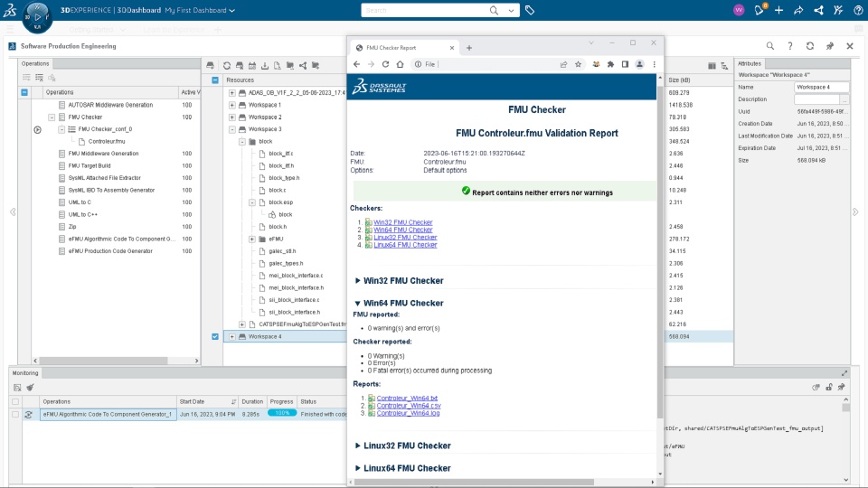868x488 pixels.
Task: Click the 100% progress bar in Monitoring
Action: [282, 413]
